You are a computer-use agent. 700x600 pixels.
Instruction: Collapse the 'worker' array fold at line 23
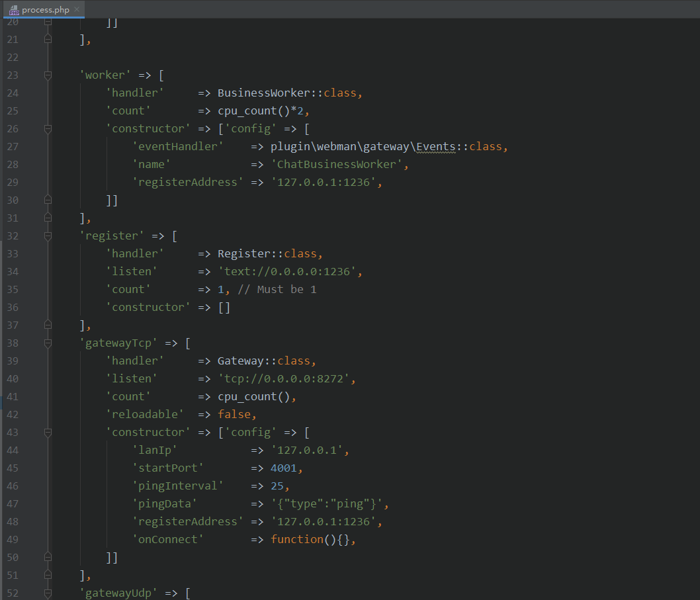click(48, 75)
